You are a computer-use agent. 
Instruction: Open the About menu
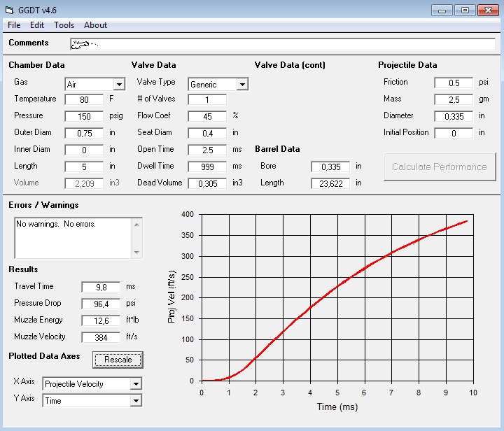pyautogui.click(x=95, y=25)
